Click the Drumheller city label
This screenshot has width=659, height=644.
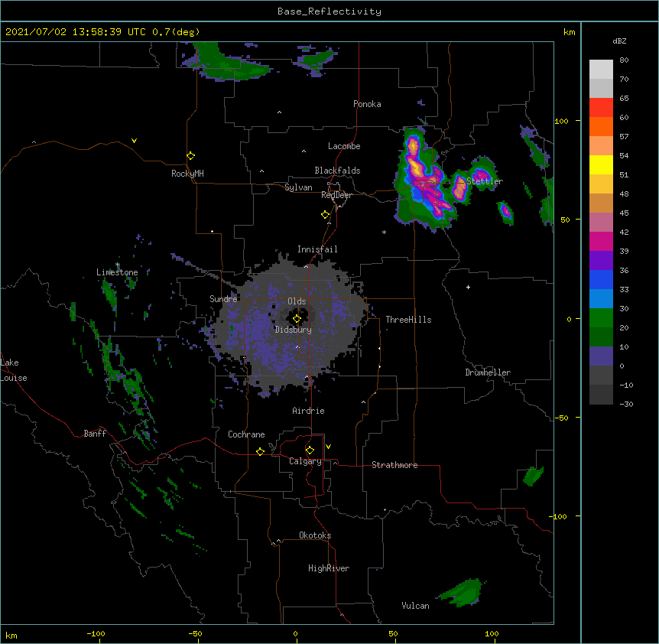click(488, 372)
